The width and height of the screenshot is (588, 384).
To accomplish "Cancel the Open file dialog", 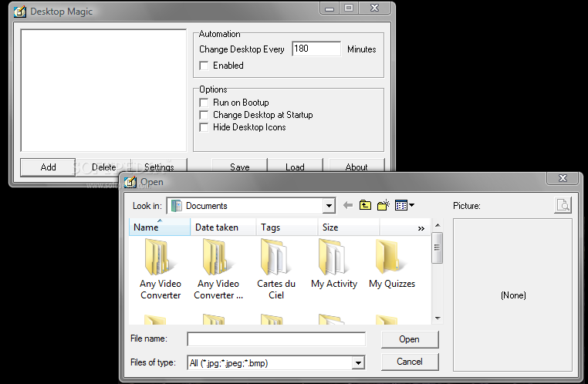I will pos(410,362).
